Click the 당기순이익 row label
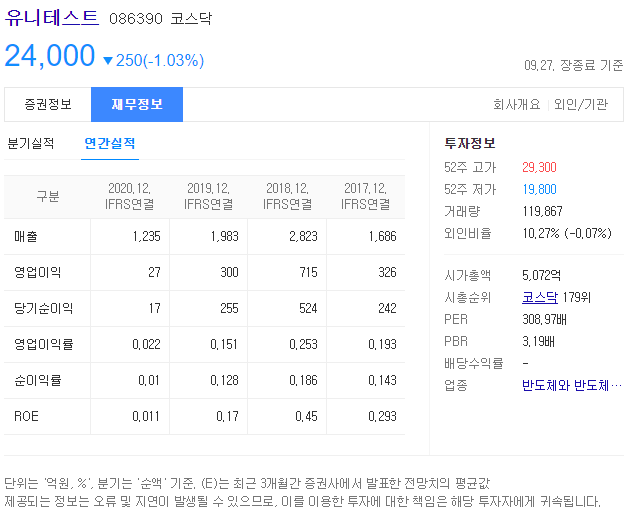The width and height of the screenshot is (627, 517). tap(44, 308)
